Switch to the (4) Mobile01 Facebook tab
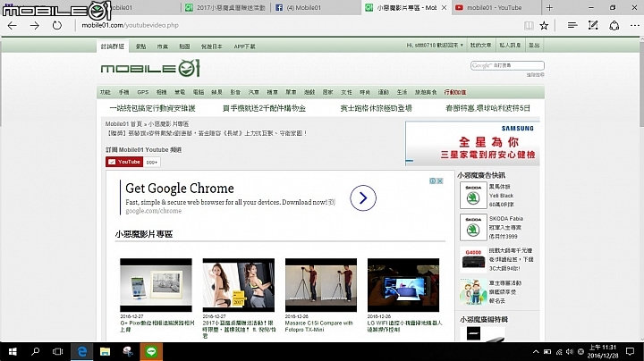Viewport: 644px width, 361px height. tap(309, 7)
